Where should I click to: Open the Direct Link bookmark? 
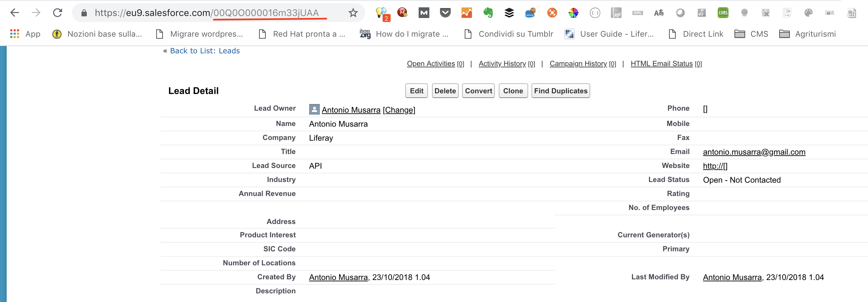696,34
